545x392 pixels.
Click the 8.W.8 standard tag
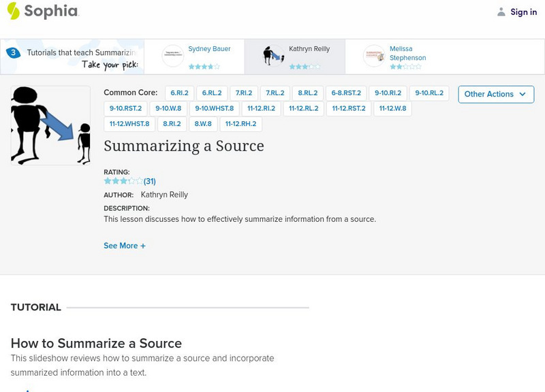tap(203, 124)
